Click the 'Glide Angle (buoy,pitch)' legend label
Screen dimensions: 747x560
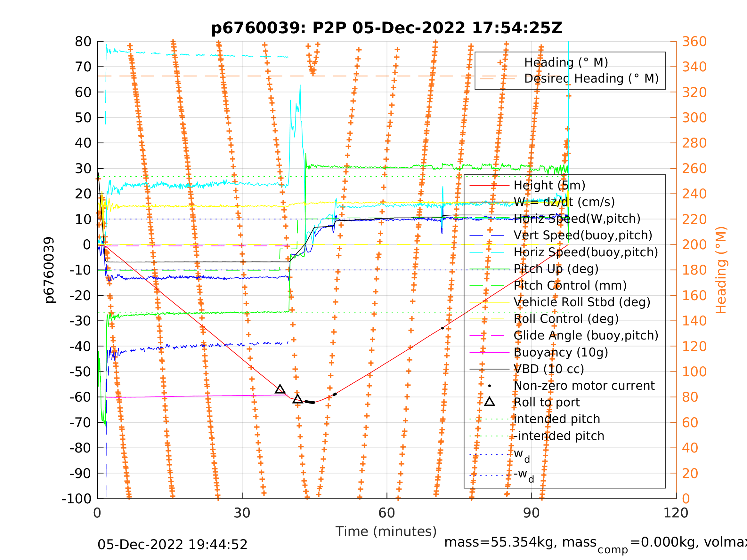[x=586, y=336]
